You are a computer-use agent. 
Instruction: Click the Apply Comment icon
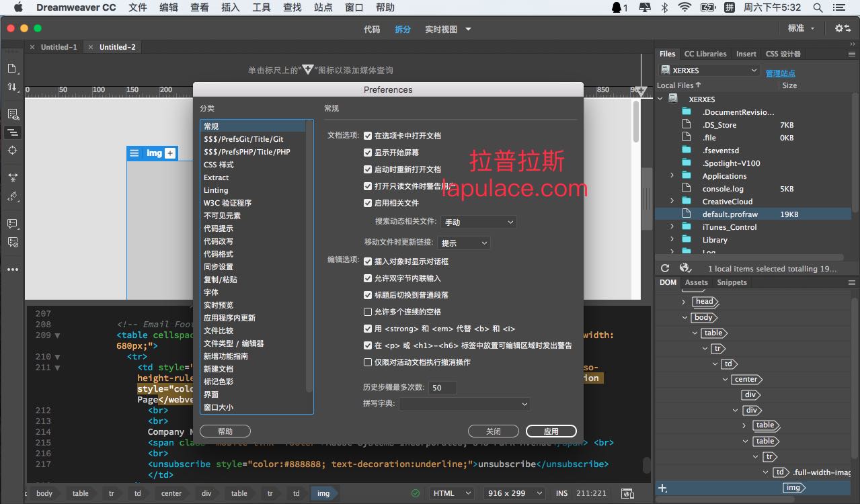[12, 224]
